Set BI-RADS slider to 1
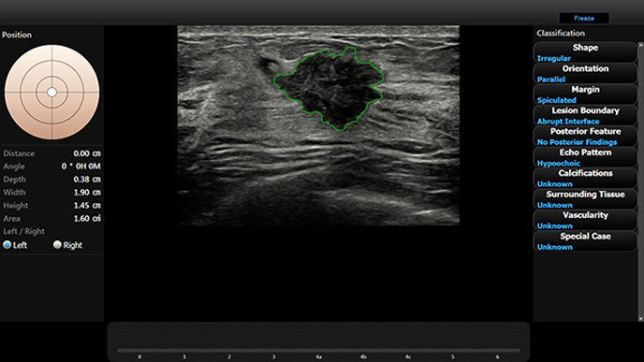Screen dimensions: 644x362 point(184,356)
